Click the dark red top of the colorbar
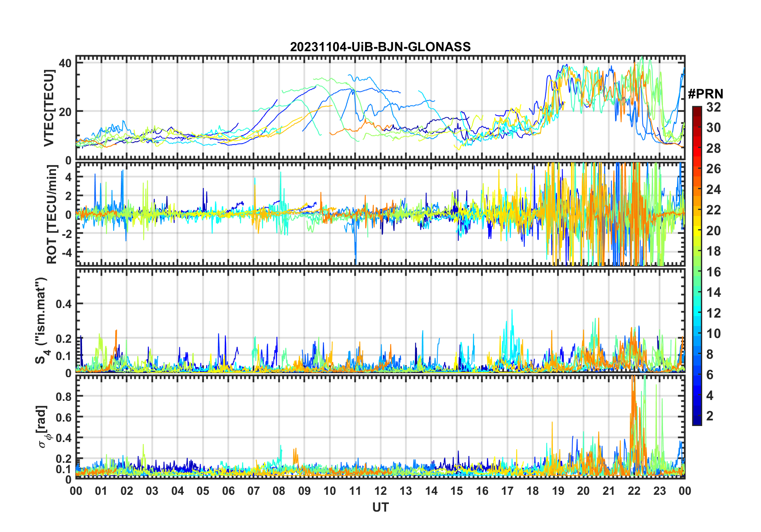 coord(697,110)
